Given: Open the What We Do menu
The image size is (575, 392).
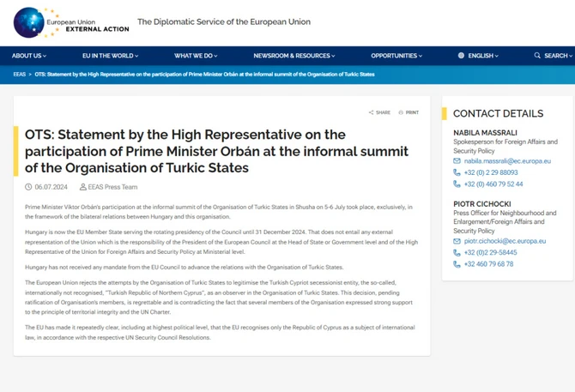Looking at the screenshot, I should (196, 56).
